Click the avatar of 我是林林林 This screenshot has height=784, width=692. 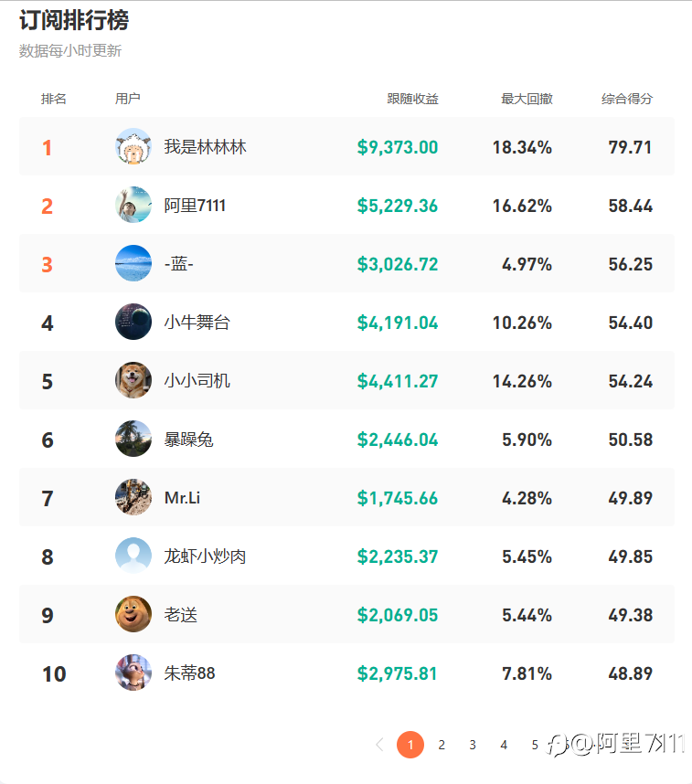pyautogui.click(x=133, y=147)
